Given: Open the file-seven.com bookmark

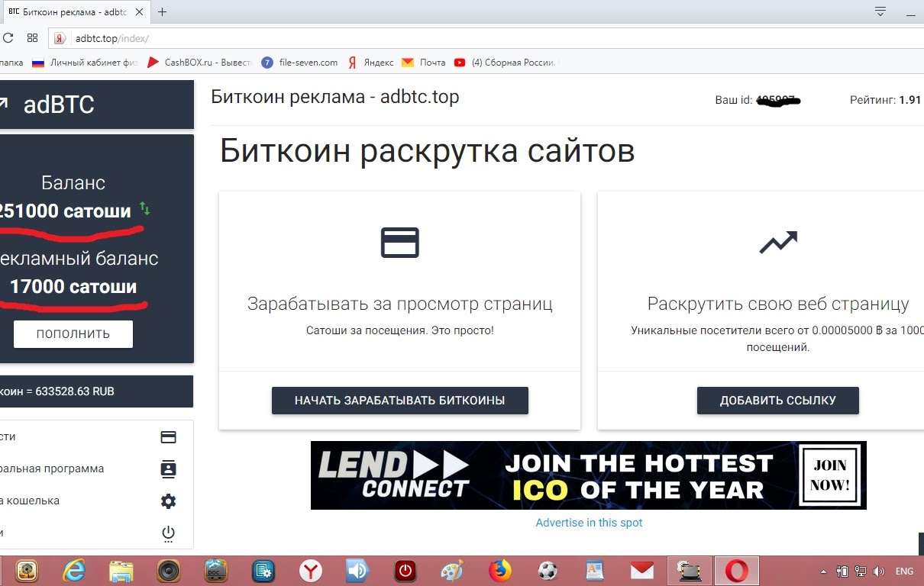Looking at the screenshot, I should [x=299, y=63].
